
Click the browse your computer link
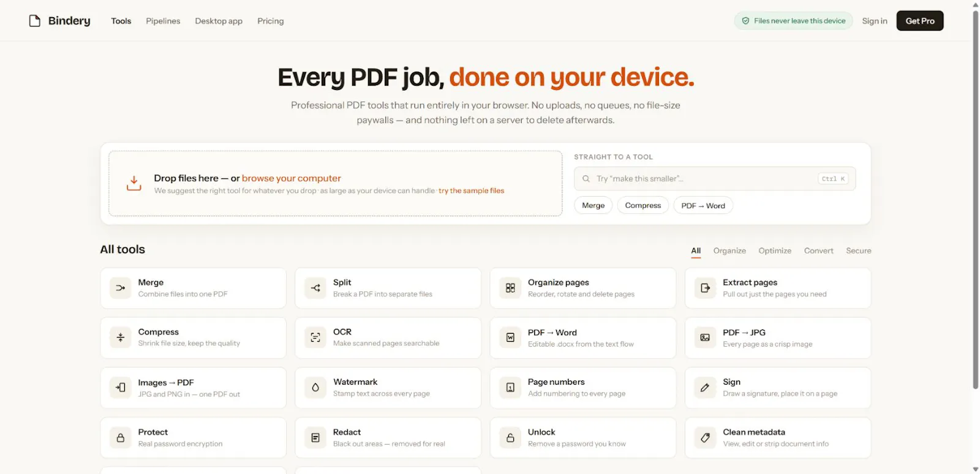292,178
